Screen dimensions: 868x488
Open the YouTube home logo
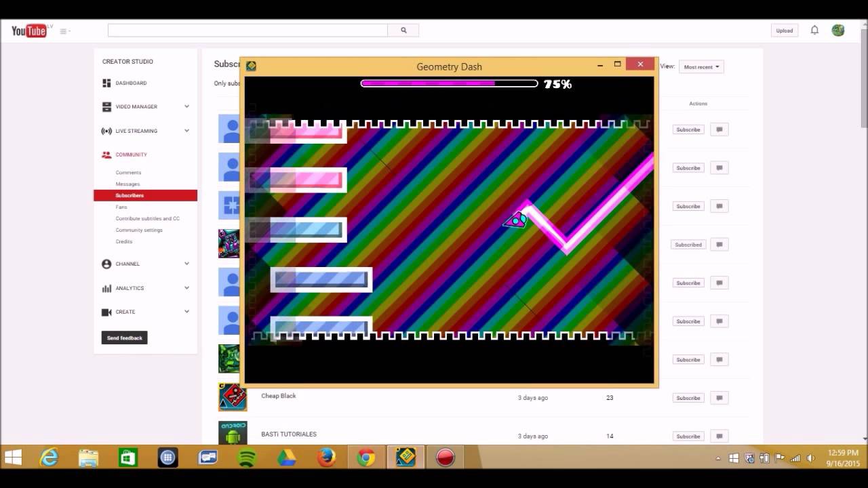pyautogui.click(x=31, y=30)
